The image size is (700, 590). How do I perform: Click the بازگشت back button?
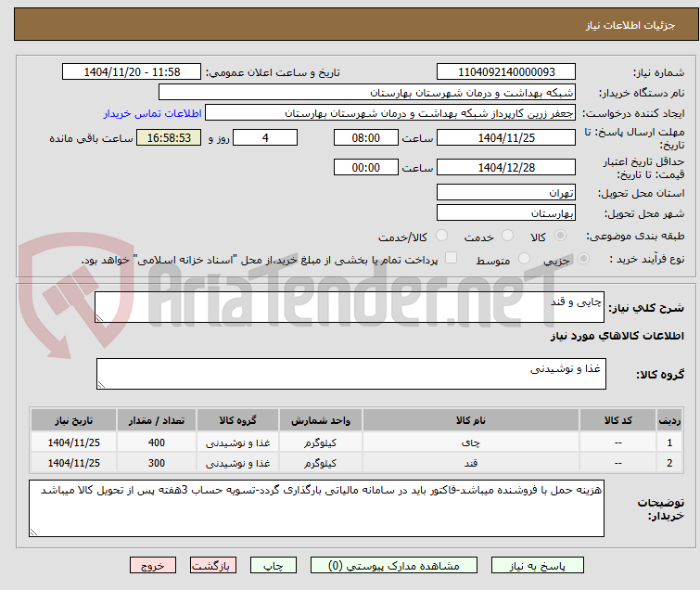213,566
